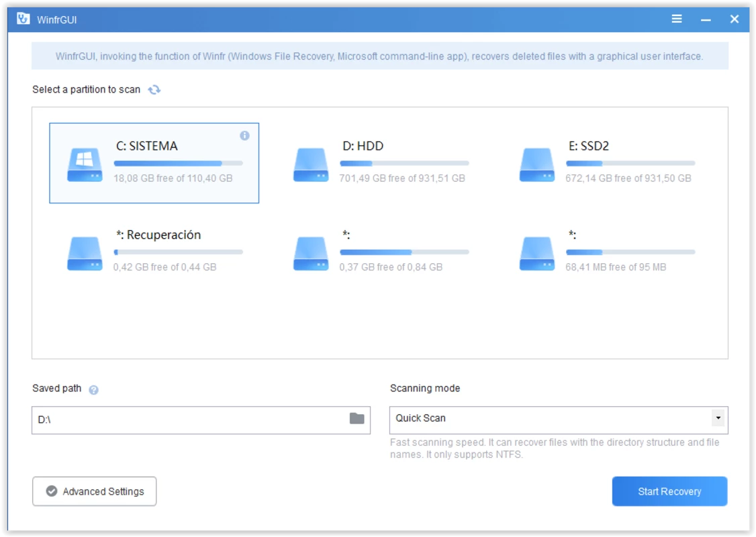Click the Quick Scan combo box
Viewport: 756px width, 537px height.
tap(559, 420)
